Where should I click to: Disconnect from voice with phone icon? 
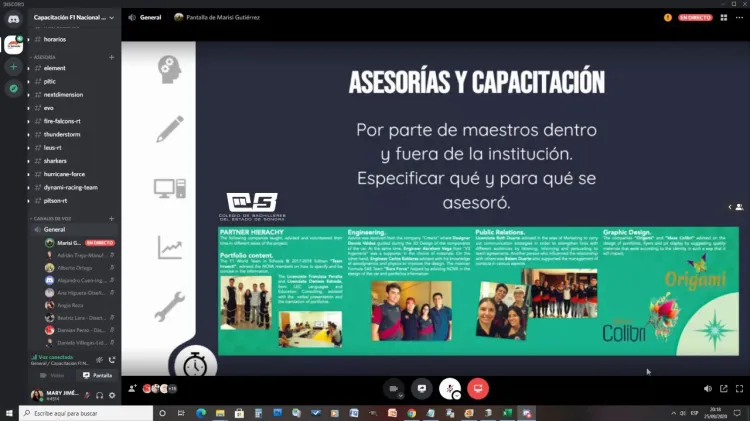click(x=112, y=360)
